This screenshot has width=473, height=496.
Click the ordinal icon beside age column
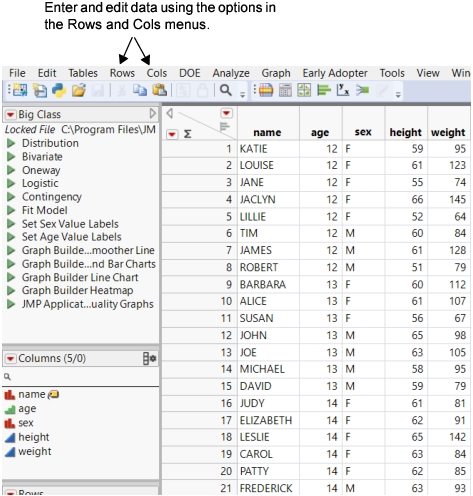pos(10,409)
